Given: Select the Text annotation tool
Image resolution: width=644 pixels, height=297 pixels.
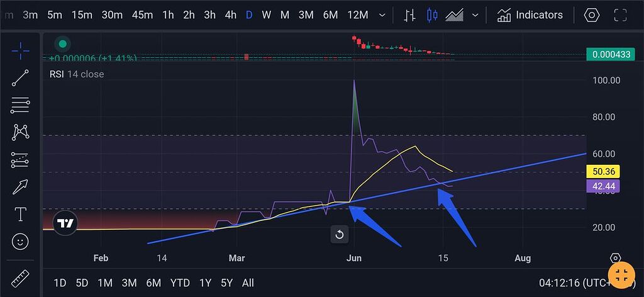Looking at the screenshot, I should (x=21, y=215).
